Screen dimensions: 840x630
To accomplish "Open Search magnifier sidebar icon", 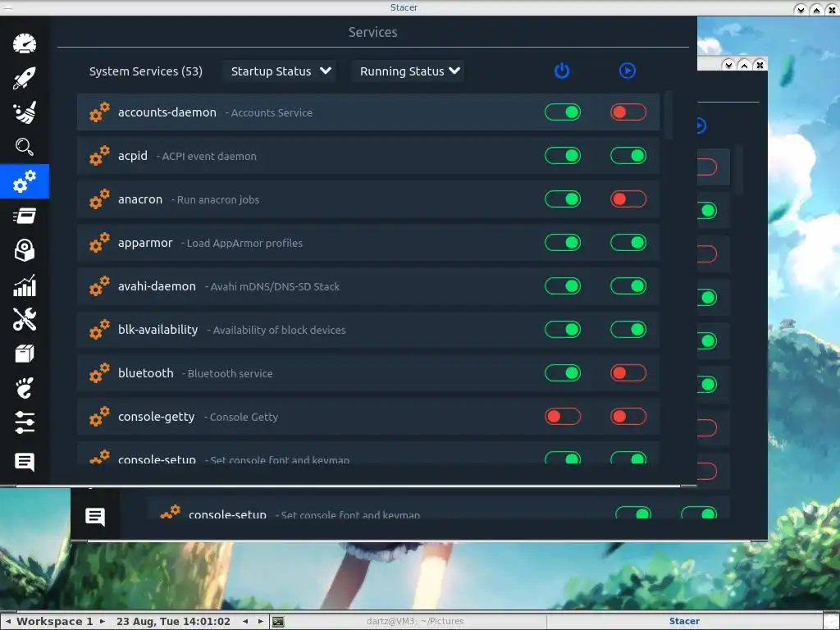I will pos(25,147).
